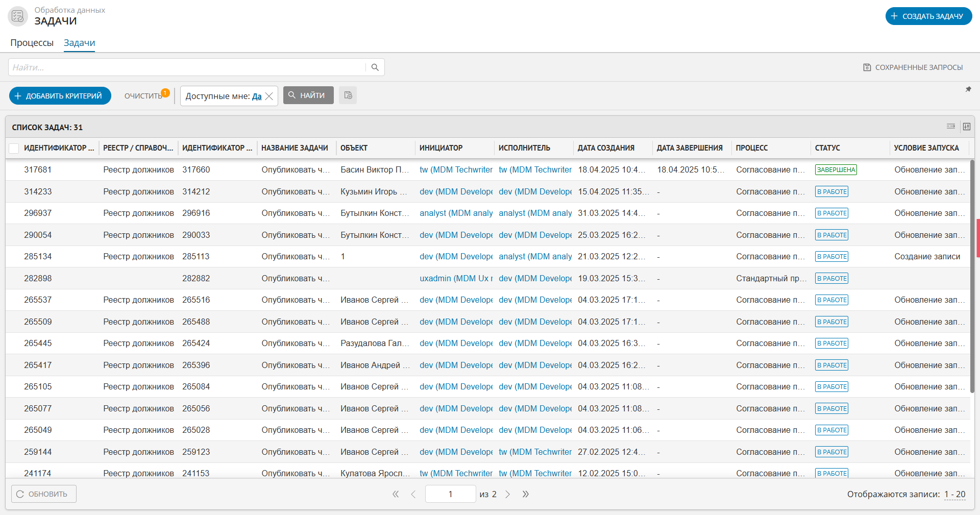Click the row density icon above table

click(950, 127)
